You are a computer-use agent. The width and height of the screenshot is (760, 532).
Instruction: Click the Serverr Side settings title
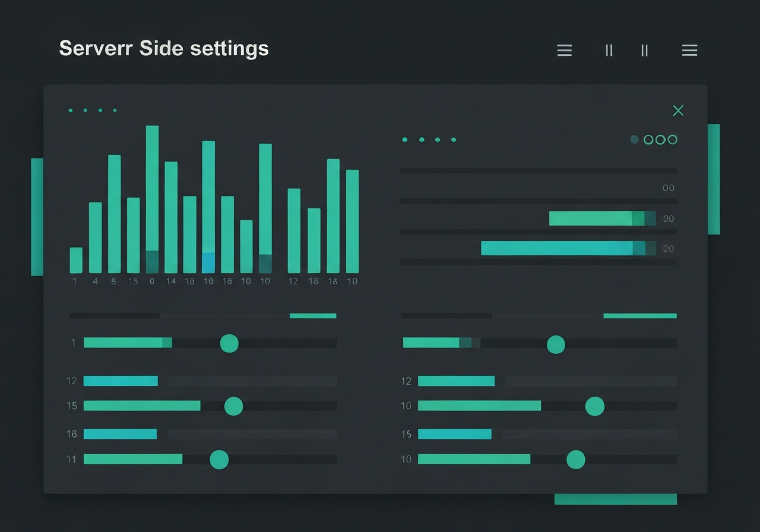164,49
